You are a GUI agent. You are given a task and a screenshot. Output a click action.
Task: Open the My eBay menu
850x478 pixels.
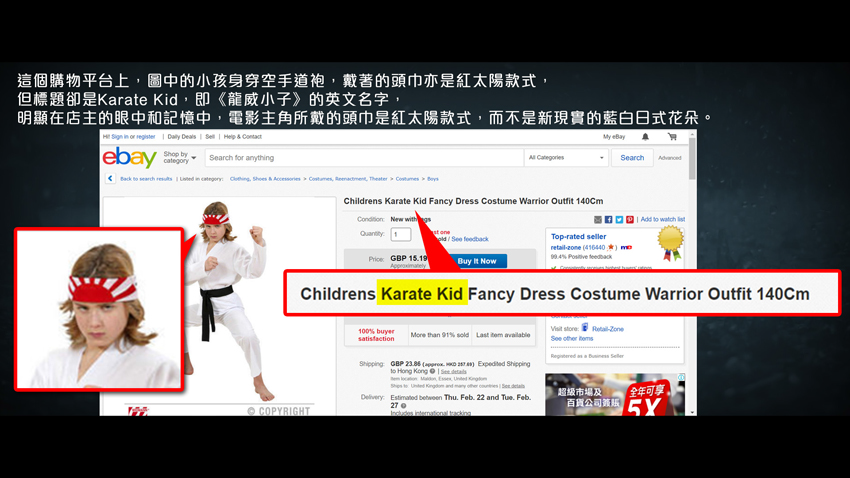pyautogui.click(x=614, y=137)
